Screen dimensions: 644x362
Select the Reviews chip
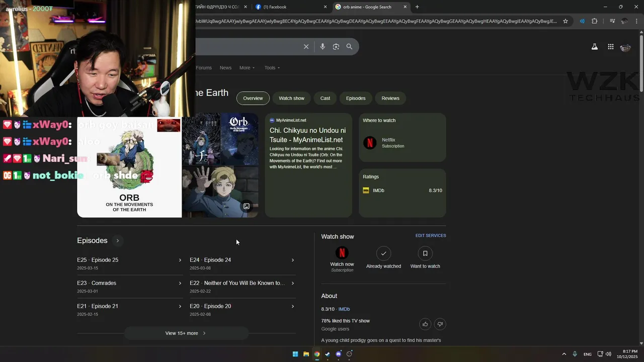(x=390, y=98)
